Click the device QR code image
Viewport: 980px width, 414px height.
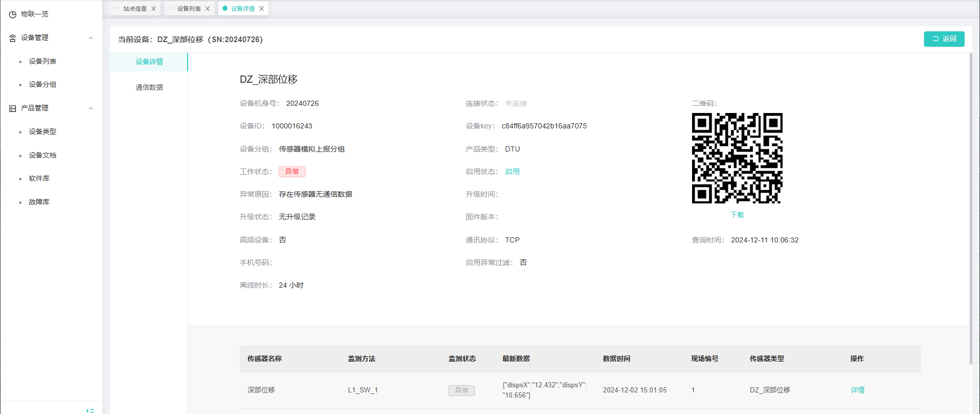coord(737,158)
